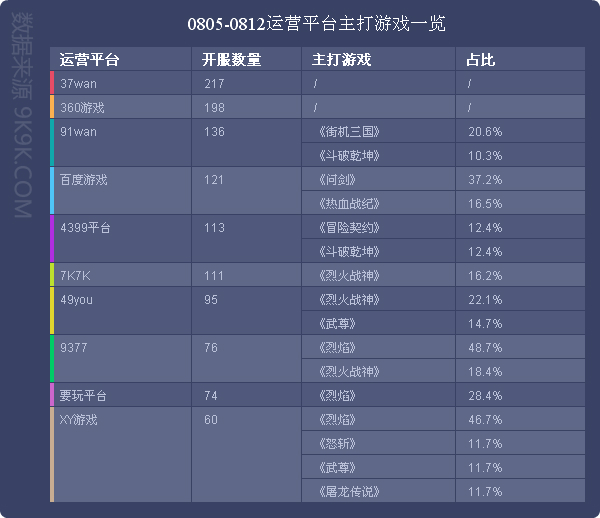Select the "4399平台" platform cell
The image size is (600, 518).
click(x=121, y=239)
